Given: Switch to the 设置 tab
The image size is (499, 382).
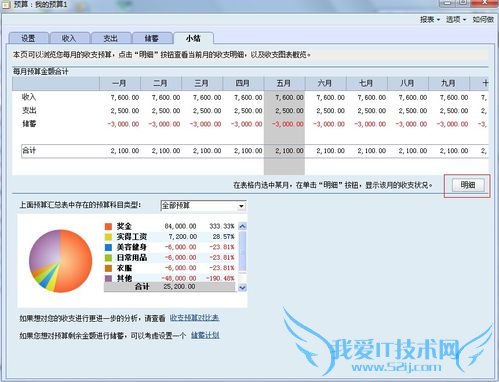Looking at the screenshot, I should 29,38.
